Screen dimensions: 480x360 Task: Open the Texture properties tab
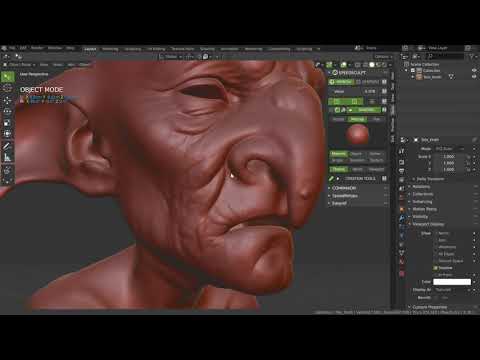402,274
